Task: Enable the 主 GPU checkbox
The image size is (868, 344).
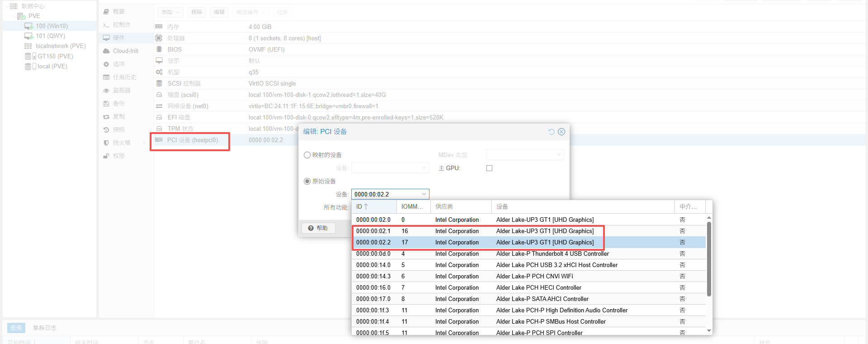Action: pyautogui.click(x=489, y=168)
